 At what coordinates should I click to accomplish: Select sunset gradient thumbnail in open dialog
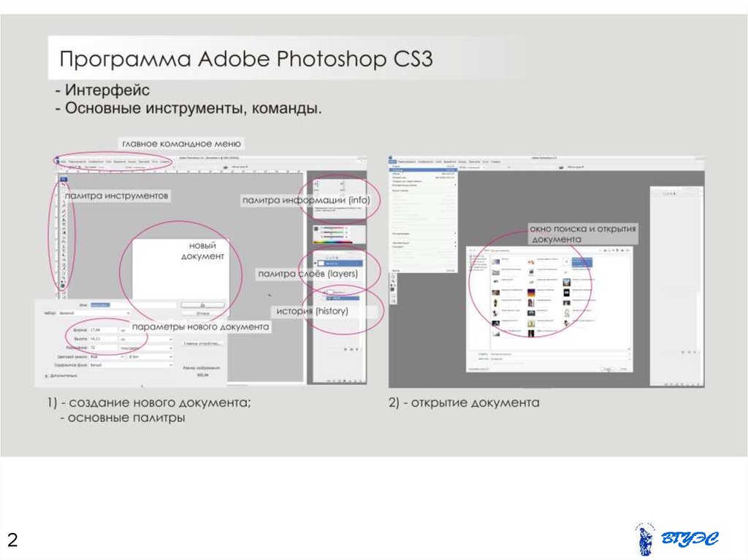coord(531,293)
